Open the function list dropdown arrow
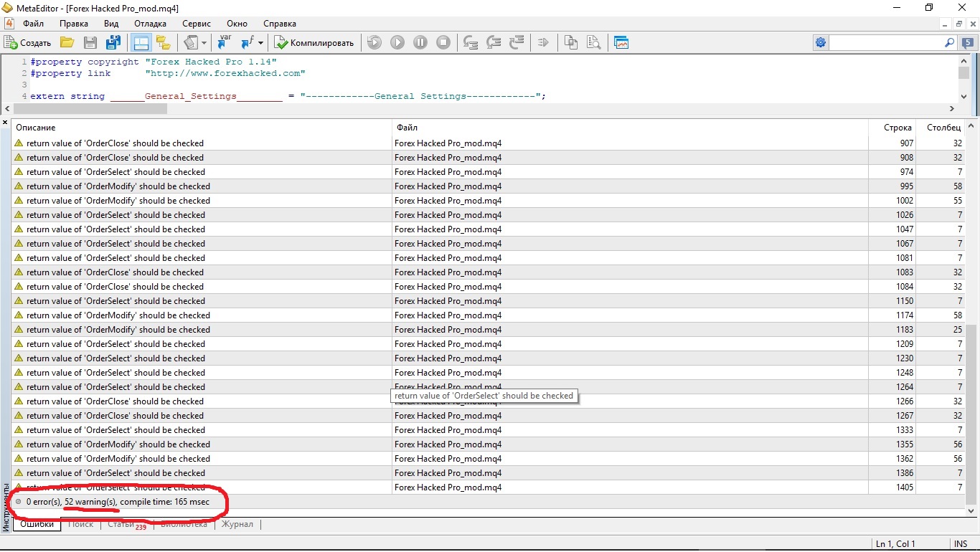The image size is (980, 552). coord(261,43)
